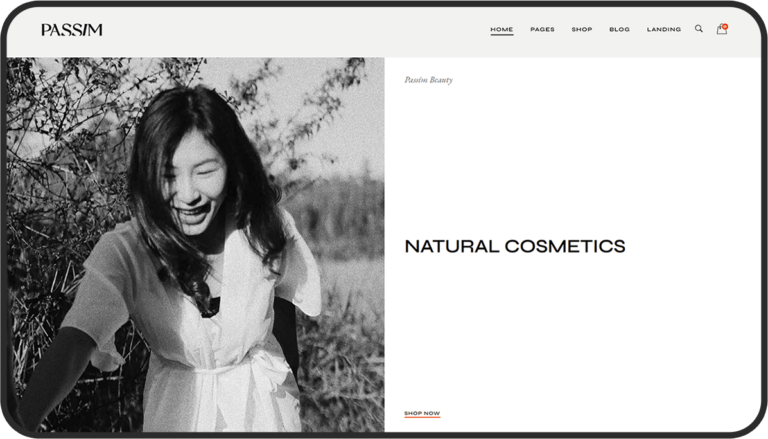Click the red cart count badge
Viewport: 768px width, 439px height.
coord(725,26)
